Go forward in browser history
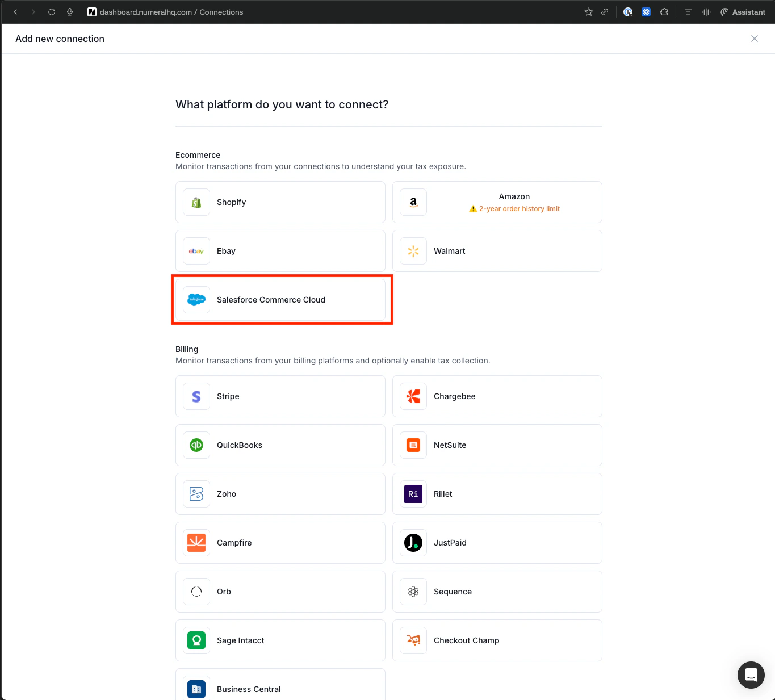775x700 pixels. click(33, 12)
